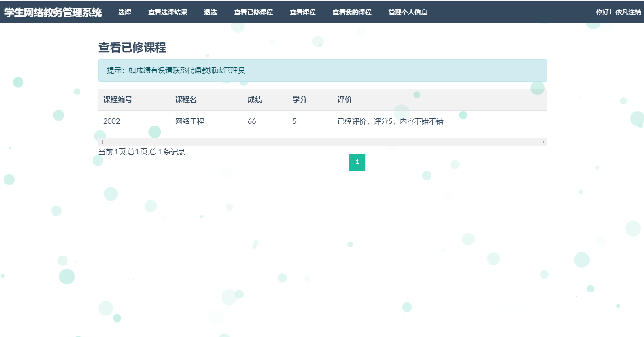
Task: Open the 选课 menu item
Action: pyautogui.click(x=124, y=12)
